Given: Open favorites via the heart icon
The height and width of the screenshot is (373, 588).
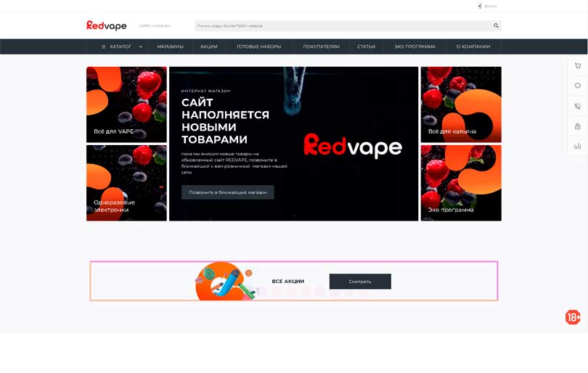Looking at the screenshot, I should click(x=578, y=86).
